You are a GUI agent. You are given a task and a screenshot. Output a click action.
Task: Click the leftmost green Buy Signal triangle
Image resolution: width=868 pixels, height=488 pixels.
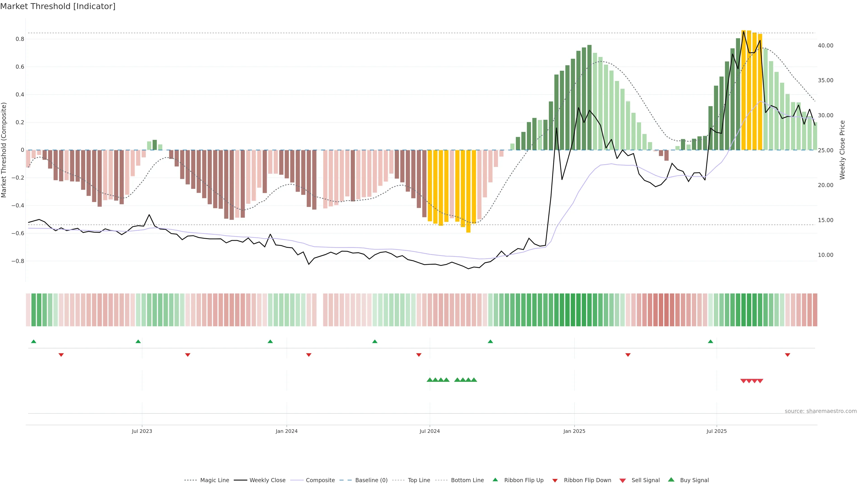tap(430, 380)
